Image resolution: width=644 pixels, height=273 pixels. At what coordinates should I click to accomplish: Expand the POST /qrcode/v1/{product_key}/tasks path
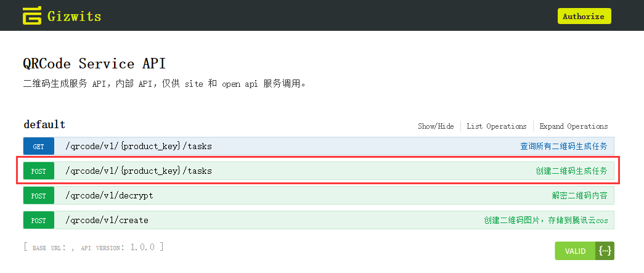(x=139, y=171)
